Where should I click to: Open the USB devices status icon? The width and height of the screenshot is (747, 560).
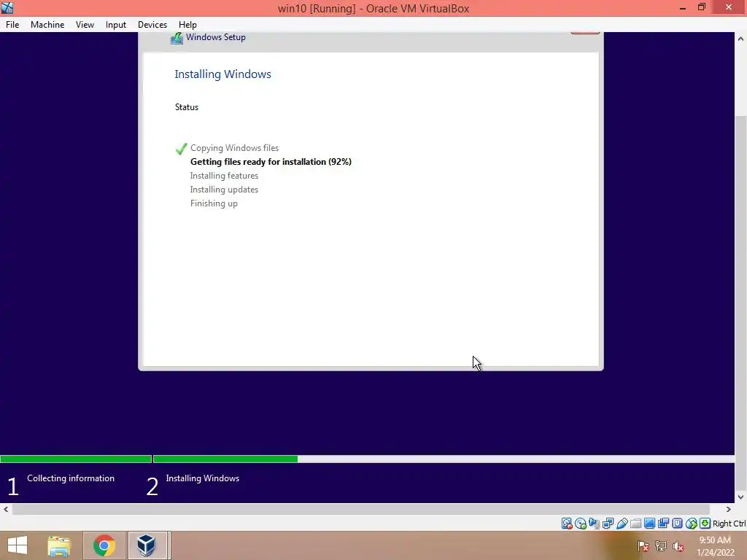622,524
